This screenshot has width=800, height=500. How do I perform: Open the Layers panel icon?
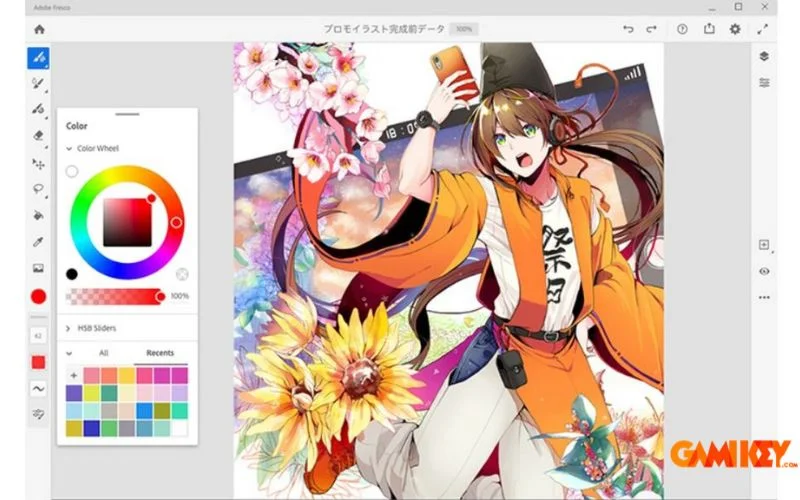coord(764,57)
